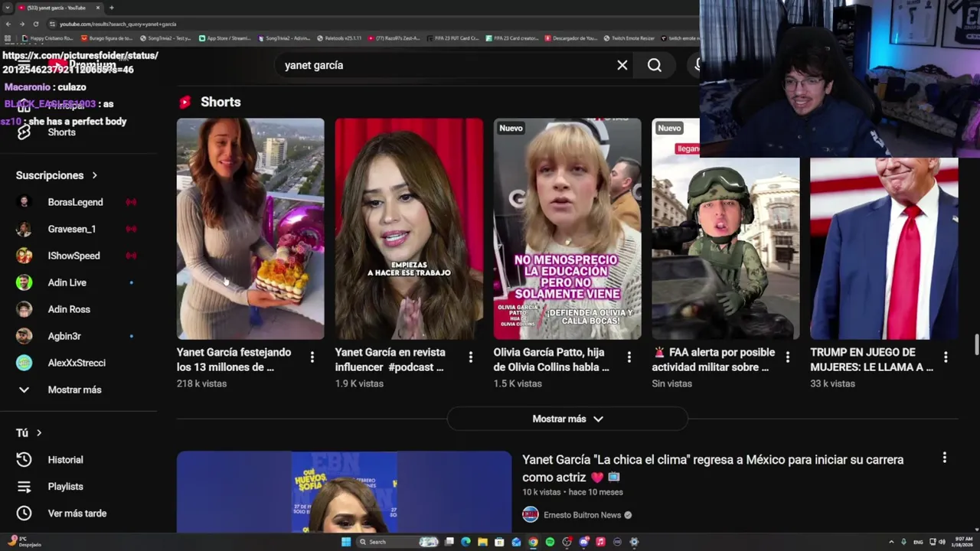Play the Yanet García bouquet short thumbnail
Viewport: 980px width, 551px height.
(x=250, y=228)
